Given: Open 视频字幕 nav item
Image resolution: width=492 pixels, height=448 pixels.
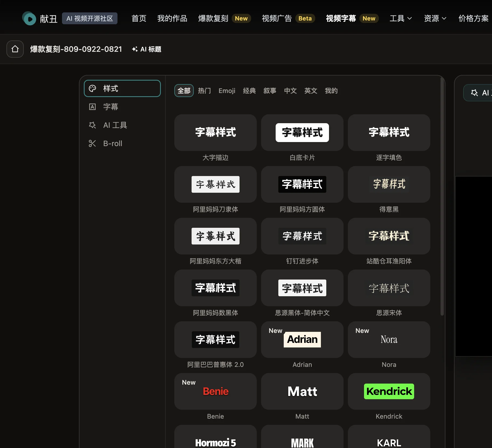Looking at the screenshot, I should 352,18.
